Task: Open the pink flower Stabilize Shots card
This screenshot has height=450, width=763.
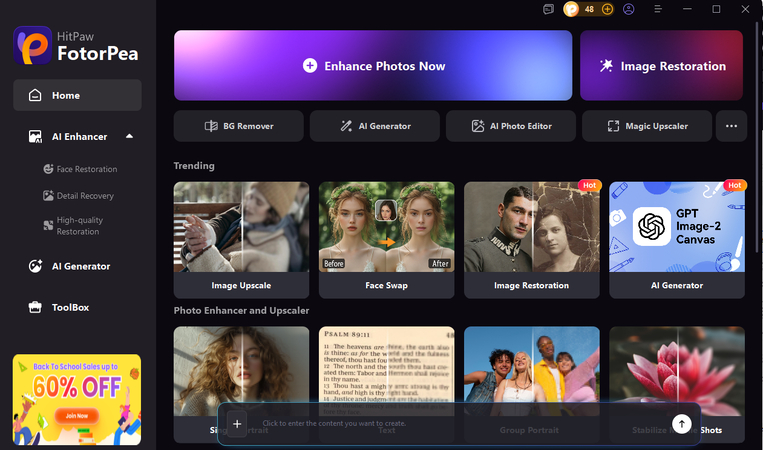Action: [x=677, y=384]
